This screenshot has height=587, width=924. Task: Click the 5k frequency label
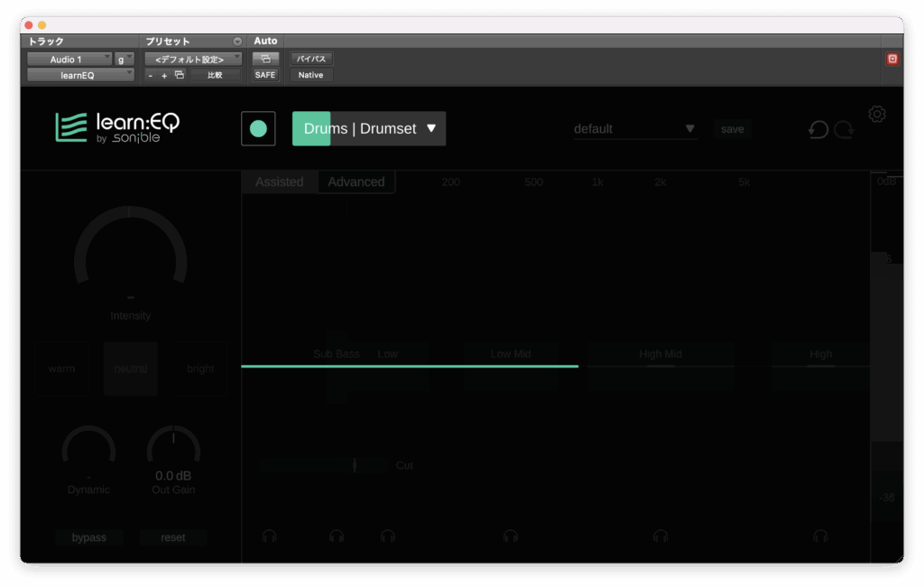pyautogui.click(x=744, y=182)
